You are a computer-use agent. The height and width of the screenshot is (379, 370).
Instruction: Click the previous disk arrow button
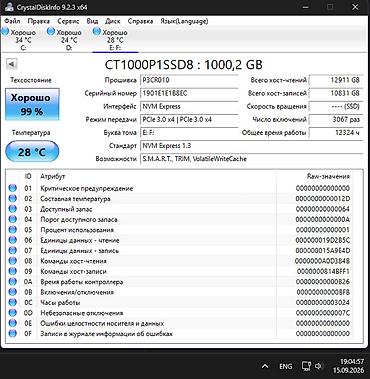pyautogui.click(x=12, y=63)
